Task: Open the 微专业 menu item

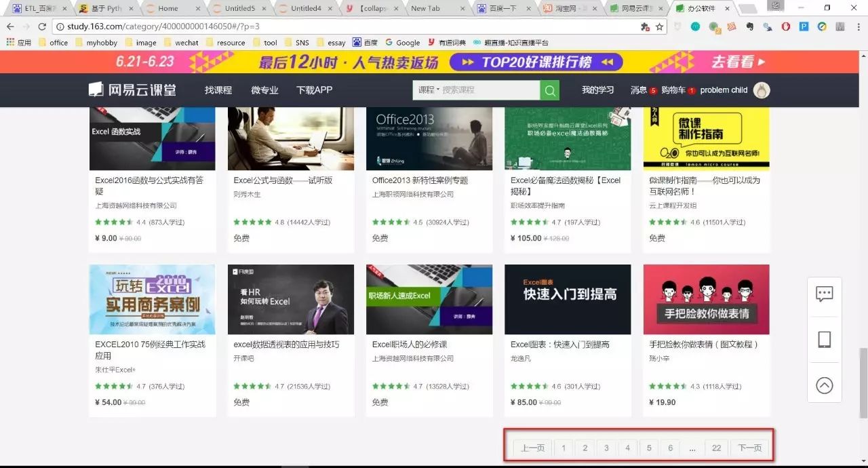Action: click(x=264, y=90)
